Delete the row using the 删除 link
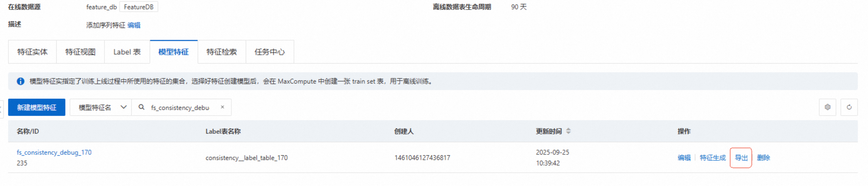 [x=763, y=158]
